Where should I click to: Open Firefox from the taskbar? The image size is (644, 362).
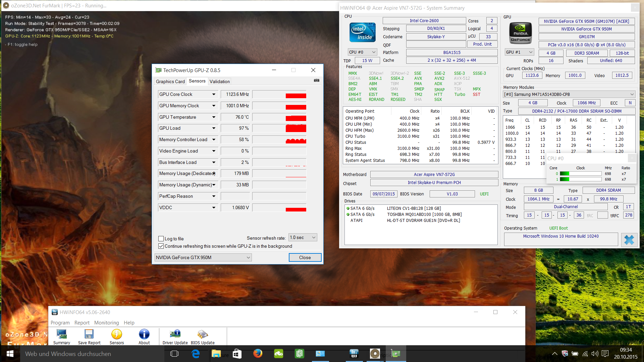coord(258,354)
